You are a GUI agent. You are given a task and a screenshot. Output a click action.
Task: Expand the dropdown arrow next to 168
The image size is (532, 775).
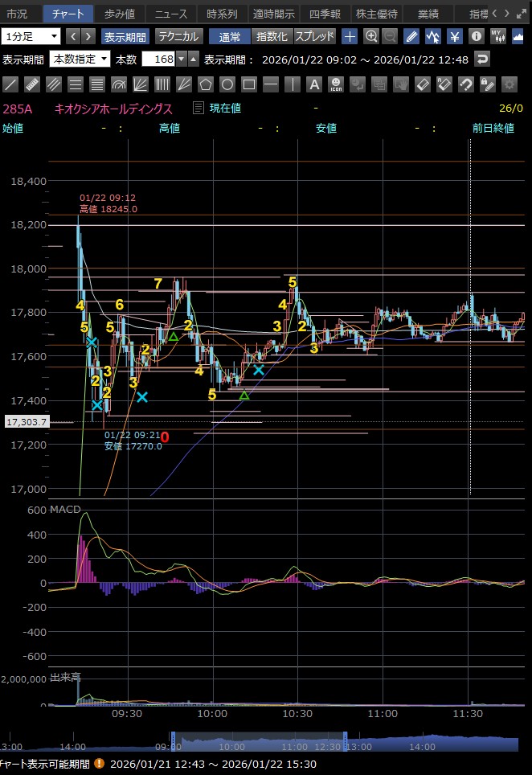[182, 59]
